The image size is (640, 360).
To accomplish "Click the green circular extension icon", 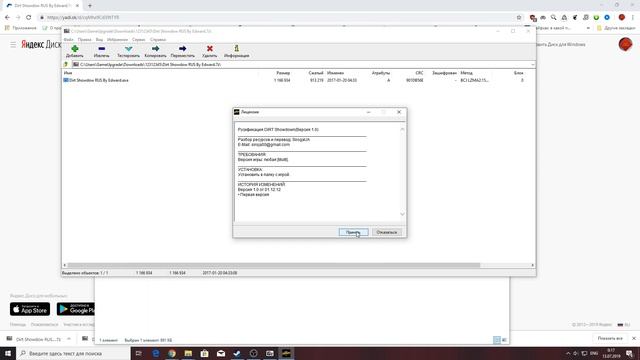I will pyautogui.click(x=596, y=18).
